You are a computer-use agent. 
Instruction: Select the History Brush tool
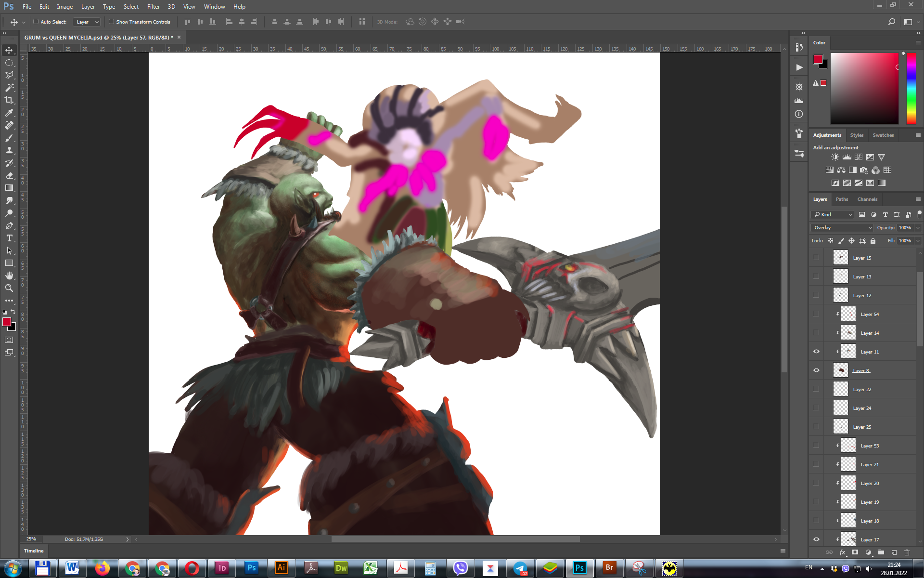[x=9, y=163]
